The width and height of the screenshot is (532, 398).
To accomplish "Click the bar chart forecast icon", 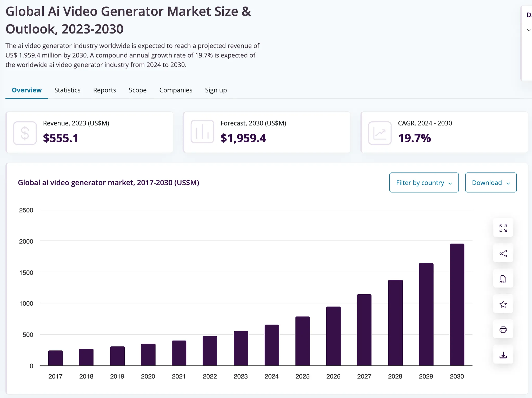I will coord(202,132).
